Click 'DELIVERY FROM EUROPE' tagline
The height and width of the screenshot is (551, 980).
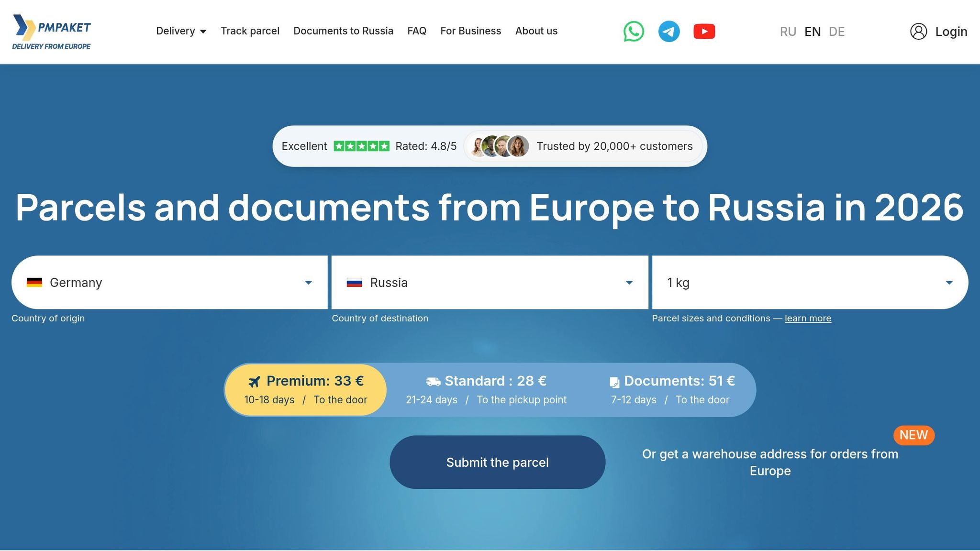[x=51, y=46]
